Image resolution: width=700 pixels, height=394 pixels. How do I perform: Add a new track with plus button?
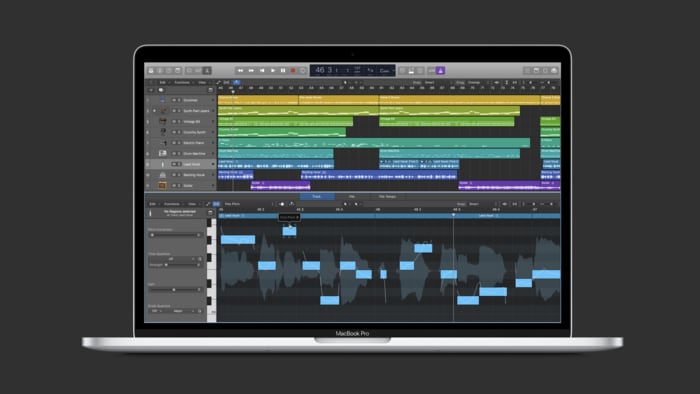(x=151, y=90)
